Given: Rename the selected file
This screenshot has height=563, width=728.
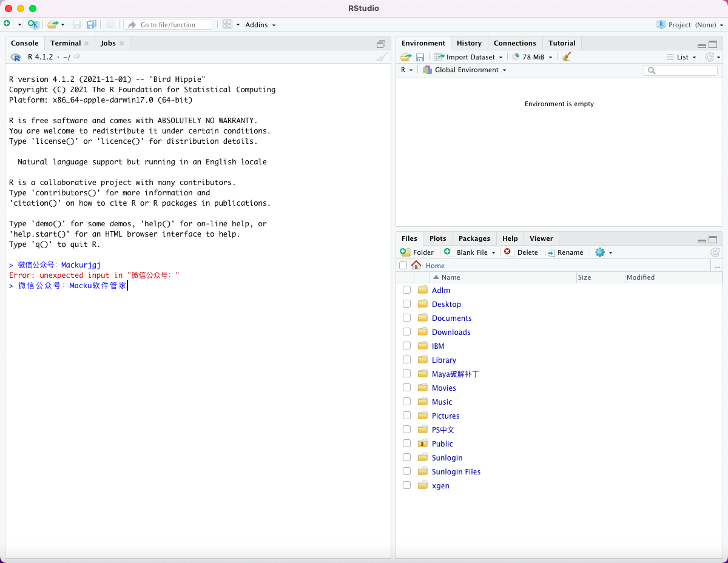Looking at the screenshot, I should pyautogui.click(x=564, y=252).
